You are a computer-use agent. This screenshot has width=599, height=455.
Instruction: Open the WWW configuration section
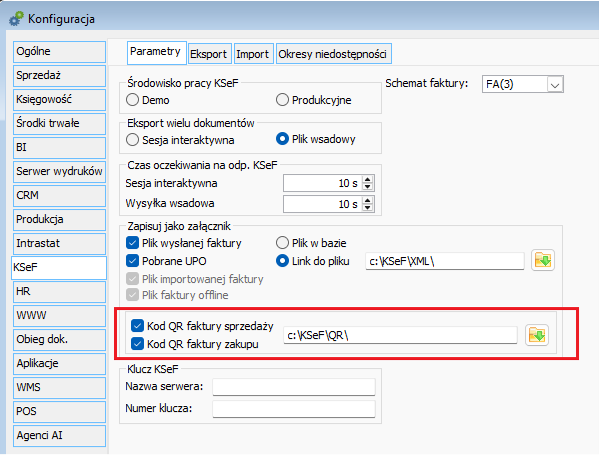(59, 316)
